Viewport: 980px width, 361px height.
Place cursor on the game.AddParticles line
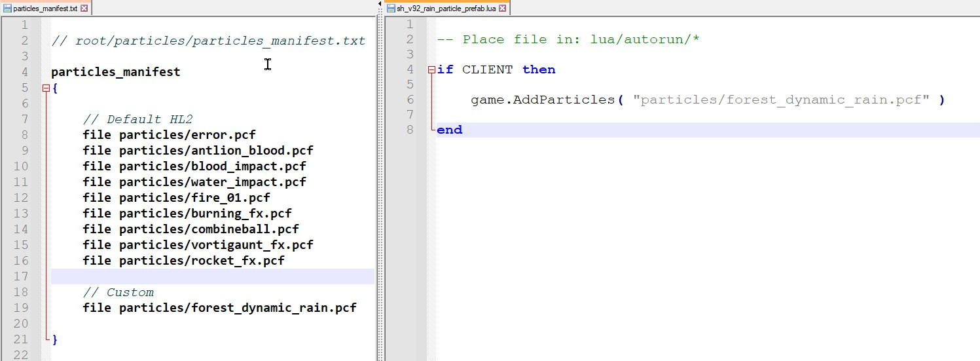707,100
